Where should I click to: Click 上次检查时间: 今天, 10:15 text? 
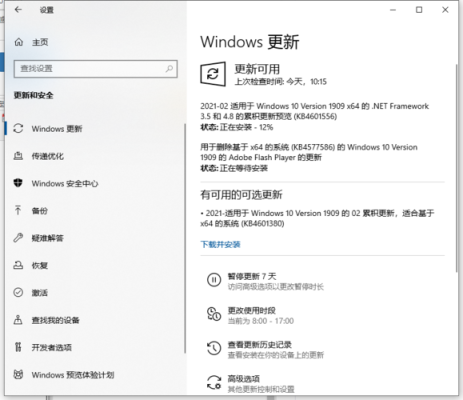pyautogui.click(x=281, y=82)
